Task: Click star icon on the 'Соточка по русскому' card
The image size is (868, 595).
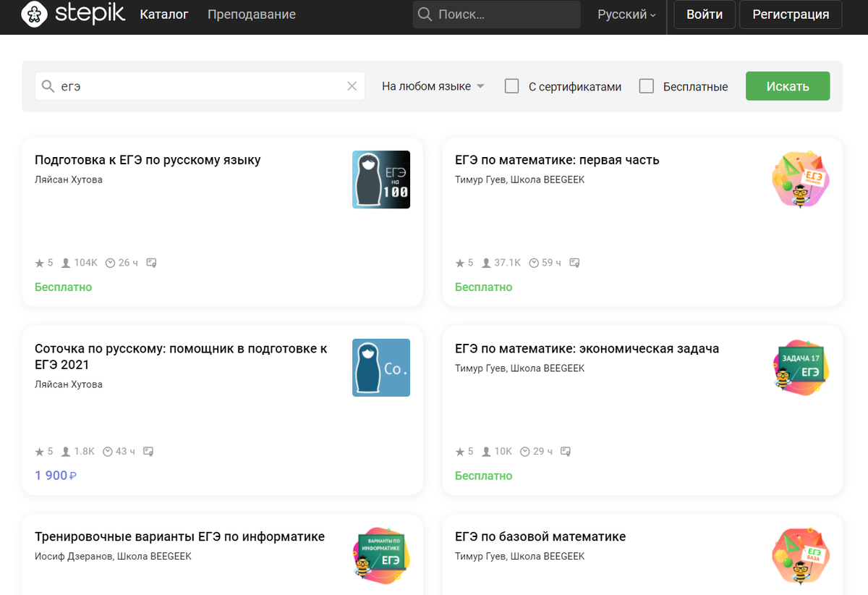Action: click(x=40, y=452)
